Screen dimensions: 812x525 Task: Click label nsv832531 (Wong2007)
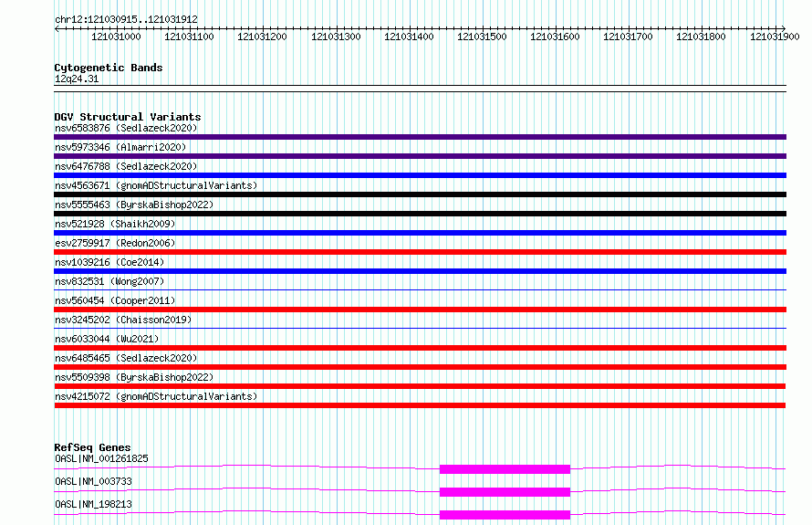(109, 281)
